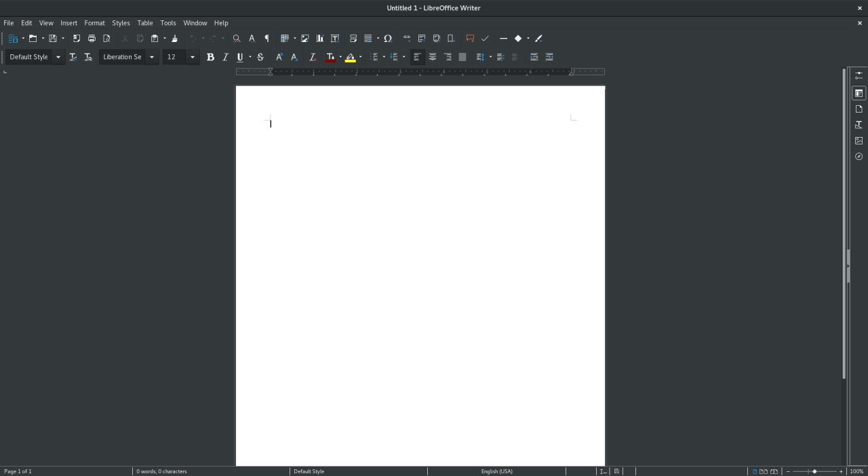The image size is (868, 476).
Task: Open Font Name dropdown arrow
Action: (152, 57)
